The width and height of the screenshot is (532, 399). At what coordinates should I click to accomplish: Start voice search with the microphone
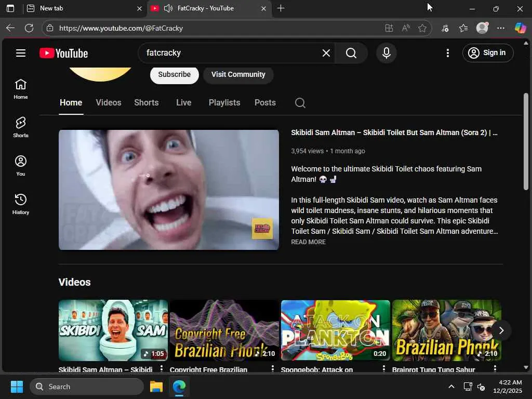point(386,53)
